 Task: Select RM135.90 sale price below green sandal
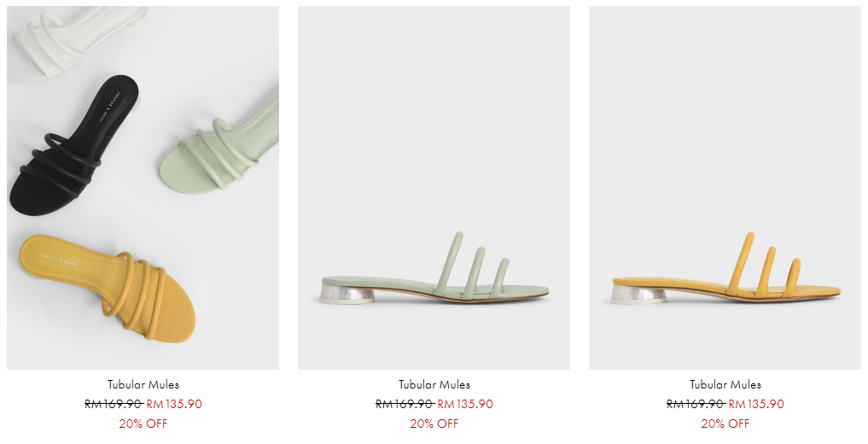465,404
